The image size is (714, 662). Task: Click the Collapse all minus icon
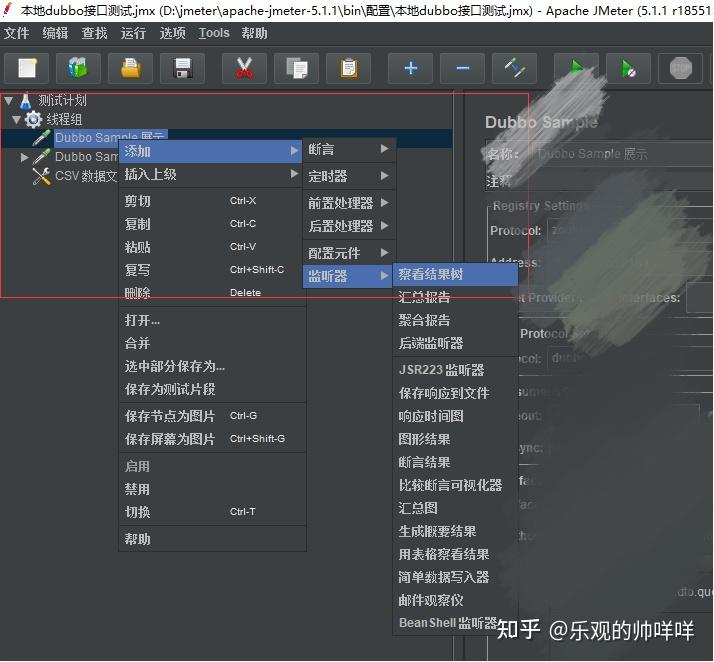point(463,68)
